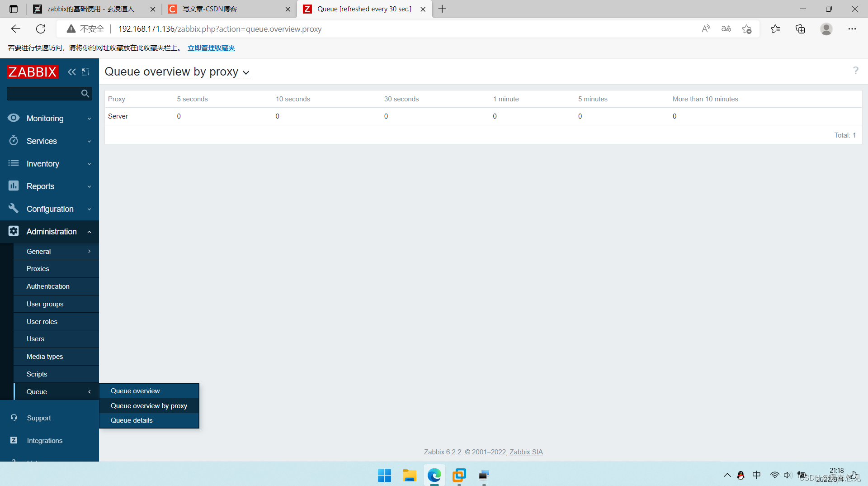Select Queue overview by proxy menu item

point(149,406)
